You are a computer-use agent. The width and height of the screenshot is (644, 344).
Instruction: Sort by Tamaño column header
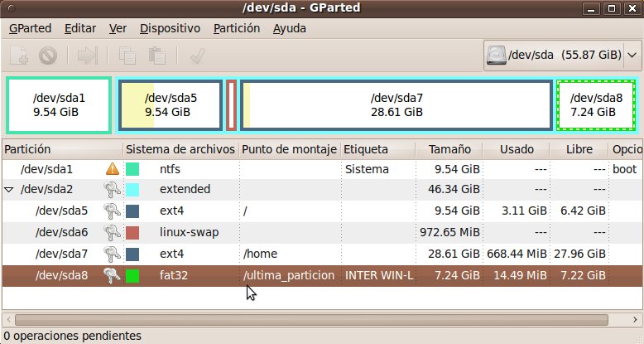click(x=449, y=149)
